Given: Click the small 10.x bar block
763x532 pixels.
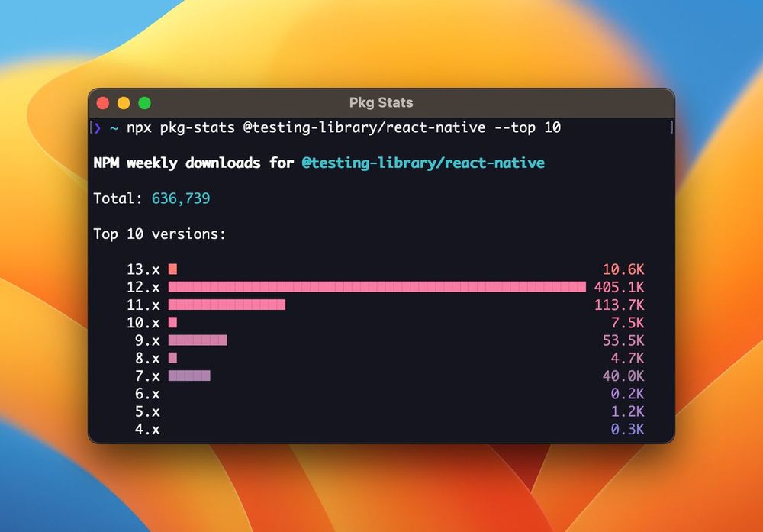Looking at the screenshot, I should pos(172,323).
